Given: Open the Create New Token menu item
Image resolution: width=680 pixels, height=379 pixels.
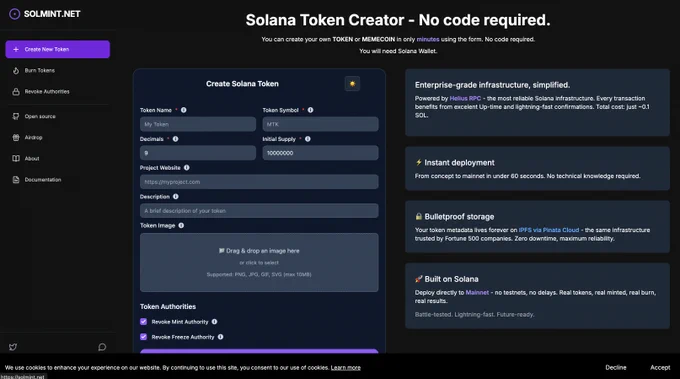Looking at the screenshot, I should 58,49.
